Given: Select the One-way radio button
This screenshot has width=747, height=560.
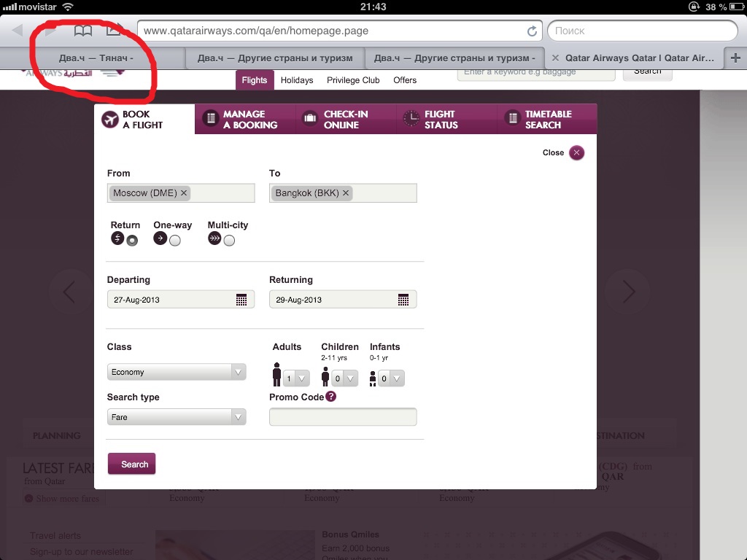Looking at the screenshot, I should (x=175, y=241).
